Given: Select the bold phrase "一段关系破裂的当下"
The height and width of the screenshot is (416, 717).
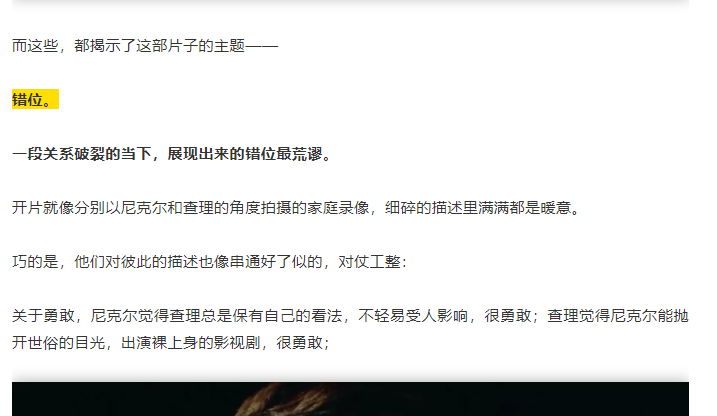Looking at the screenshot, I should point(82,154).
